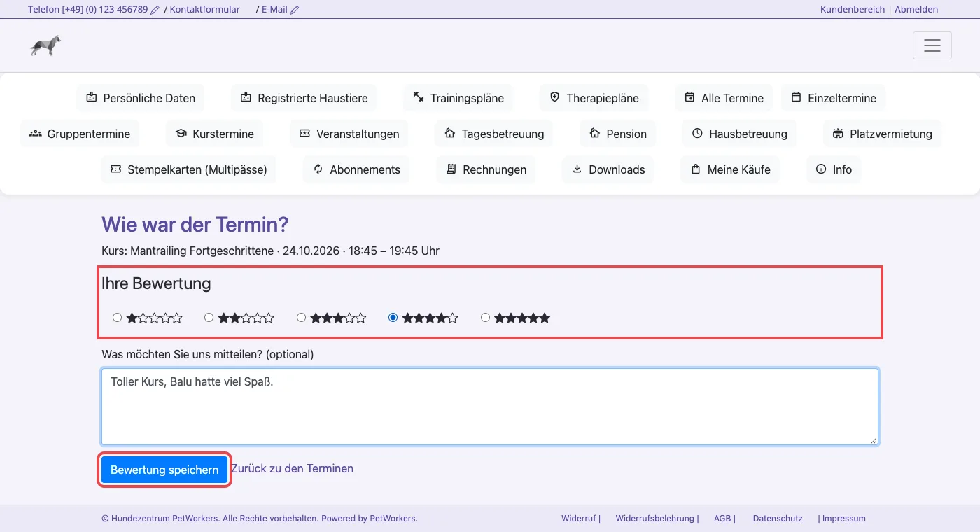This screenshot has width=980, height=532.
Task: Open the AGB footer link
Action: click(x=722, y=519)
